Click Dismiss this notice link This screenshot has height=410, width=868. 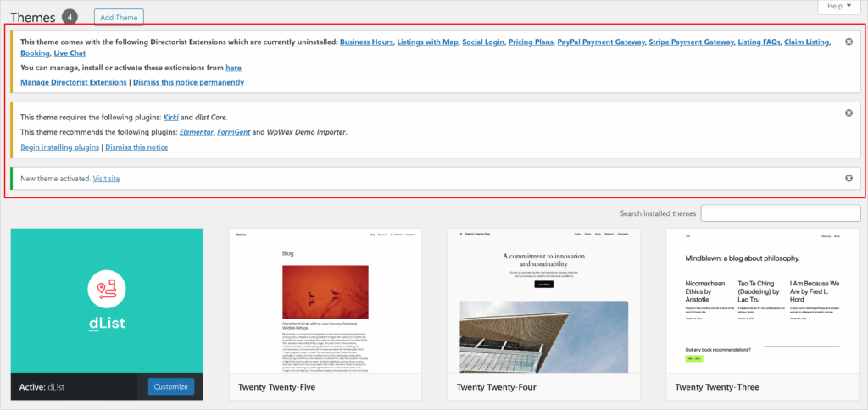pos(136,147)
